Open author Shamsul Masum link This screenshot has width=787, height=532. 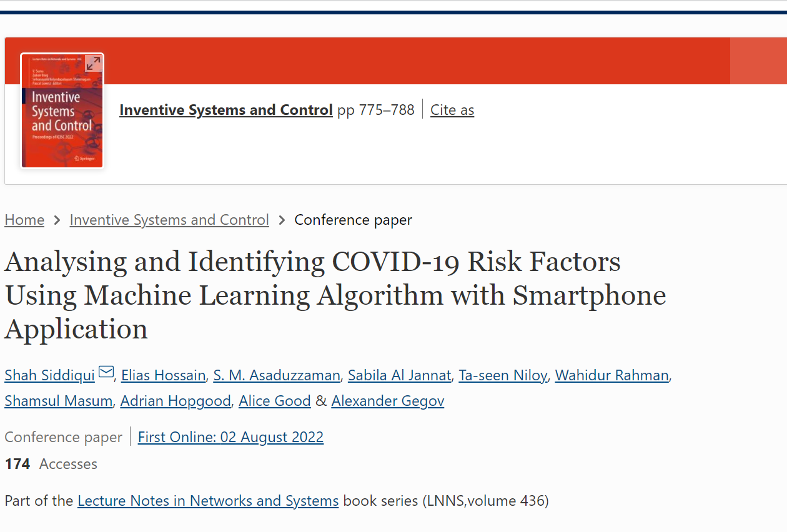59,401
